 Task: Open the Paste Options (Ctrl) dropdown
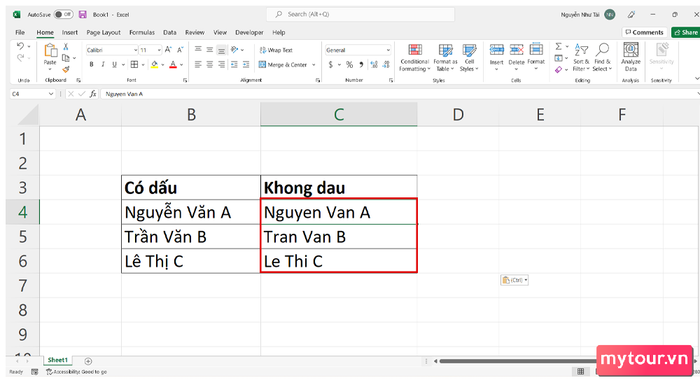click(x=515, y=280)
